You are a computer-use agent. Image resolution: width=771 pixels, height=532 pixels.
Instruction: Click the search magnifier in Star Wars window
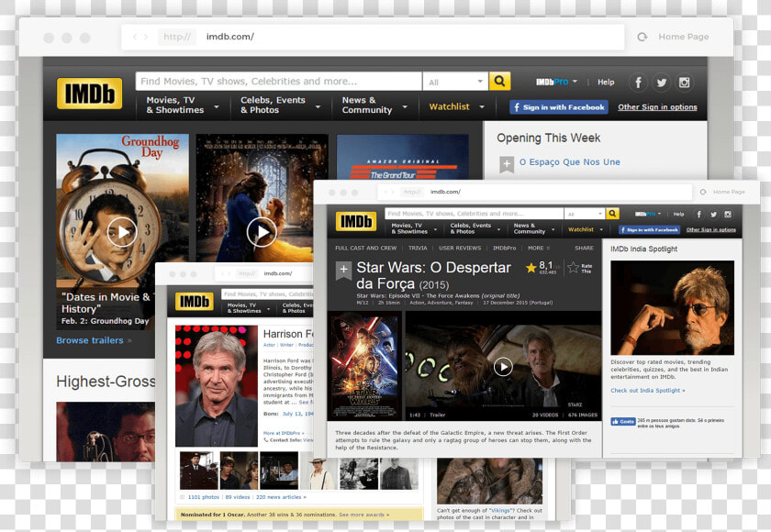click(x=612, y=214)
